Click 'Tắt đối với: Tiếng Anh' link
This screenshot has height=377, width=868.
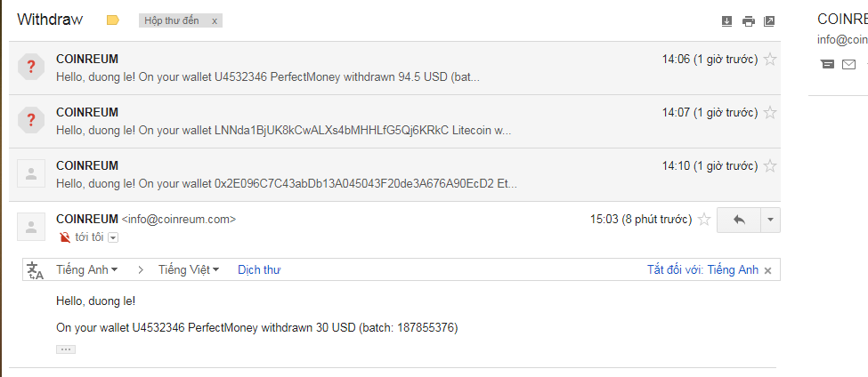702,270
